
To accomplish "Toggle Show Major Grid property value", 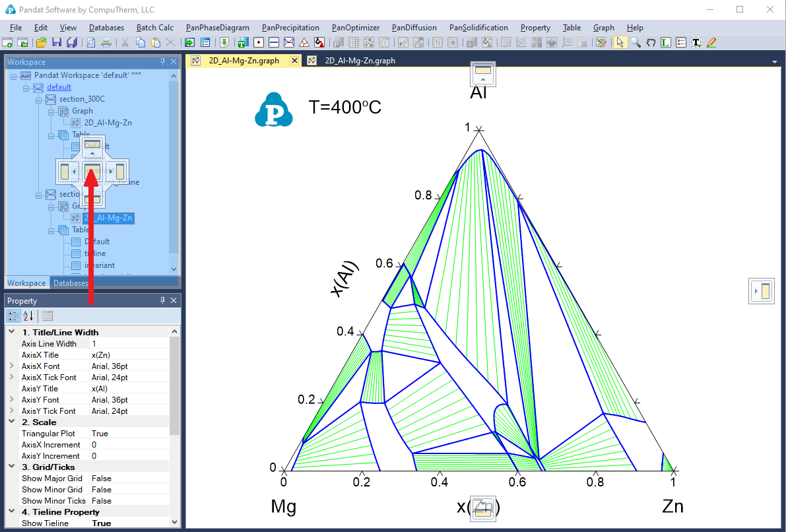I will tap(129, 478).
